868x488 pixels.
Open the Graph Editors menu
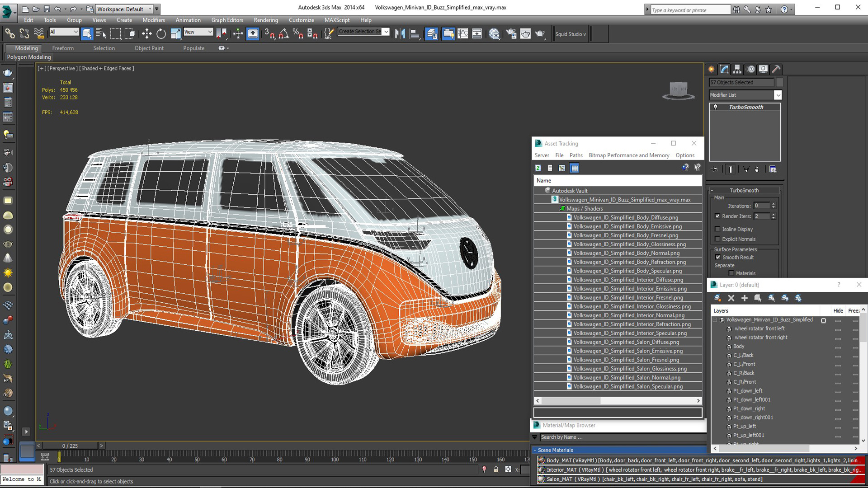(x=227, y=20)
